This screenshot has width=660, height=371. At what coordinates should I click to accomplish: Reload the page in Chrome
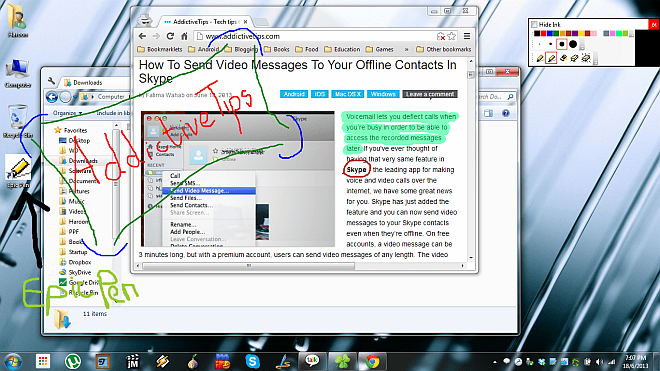pos(170,36)
